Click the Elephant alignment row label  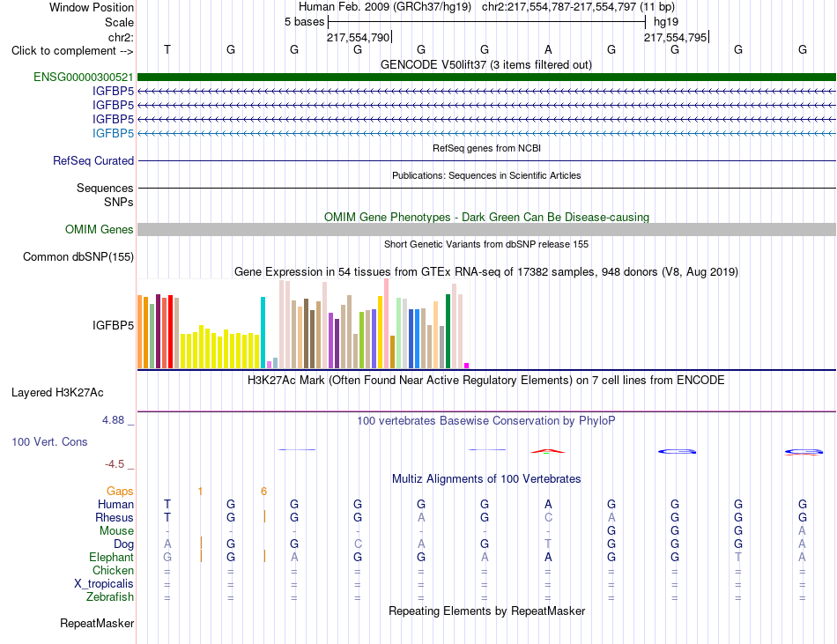[111, 558]
